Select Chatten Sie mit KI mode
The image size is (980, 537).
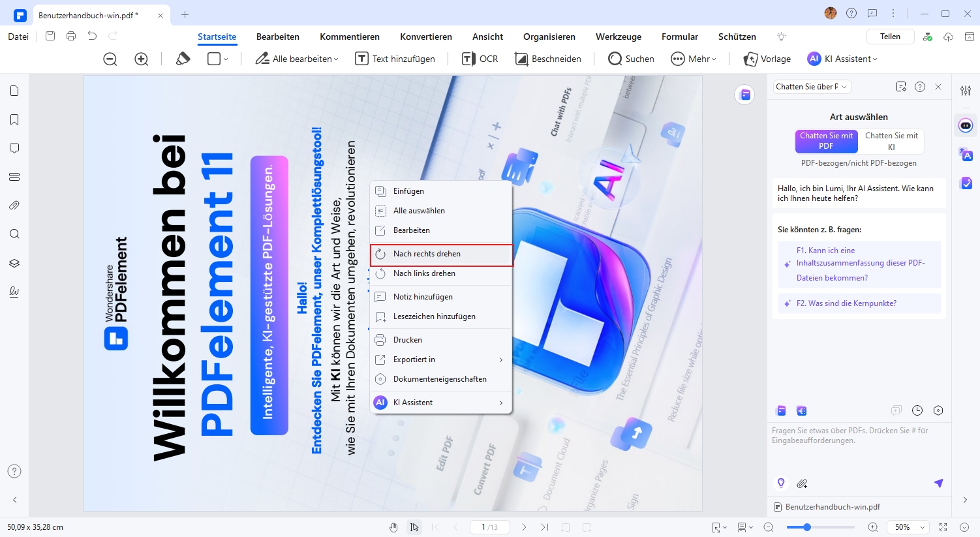891,141
